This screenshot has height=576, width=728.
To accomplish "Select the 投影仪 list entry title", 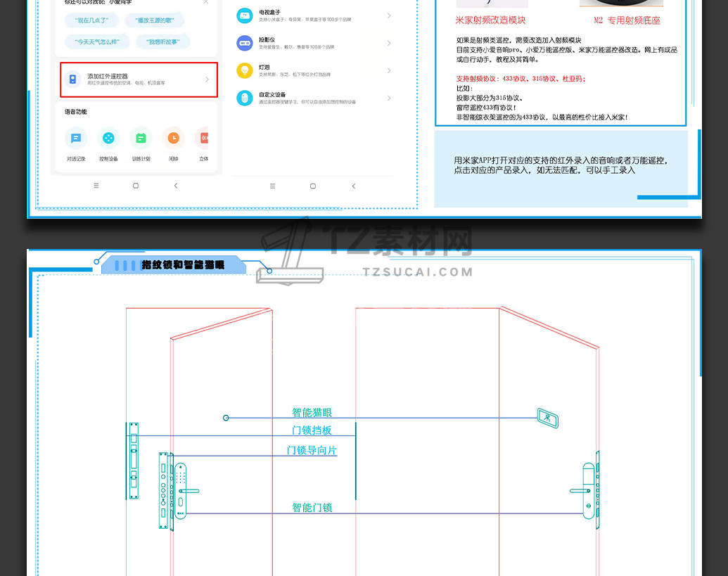I will [267, 40].
